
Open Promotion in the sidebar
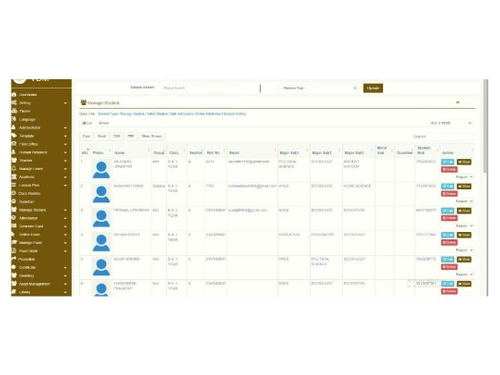pos(27,259)
